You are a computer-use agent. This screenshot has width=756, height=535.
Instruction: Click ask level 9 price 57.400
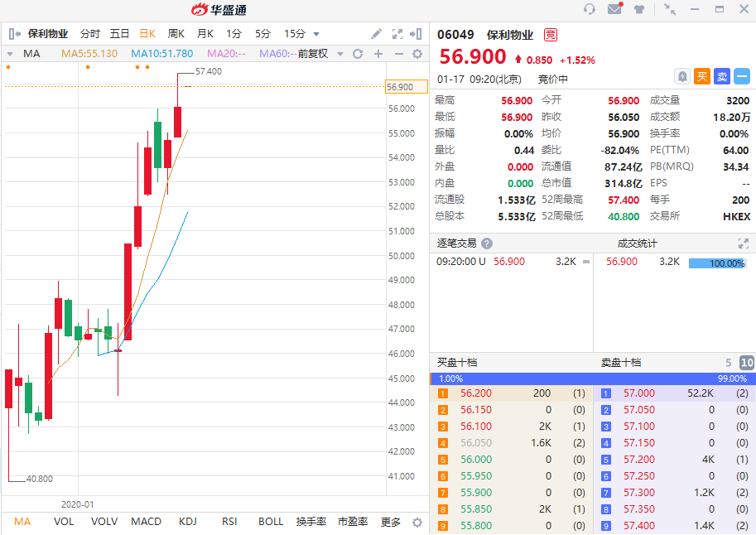(x=639, y=526)
